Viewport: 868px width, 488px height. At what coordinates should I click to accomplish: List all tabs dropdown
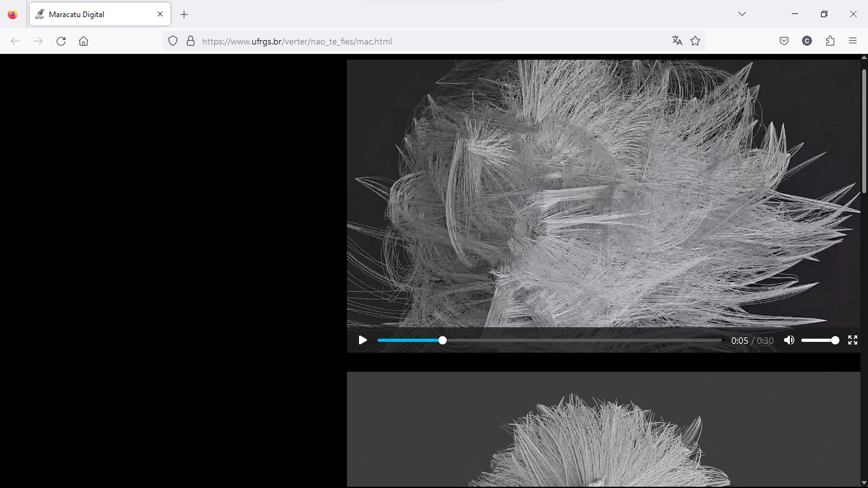[x=742, y=14]
